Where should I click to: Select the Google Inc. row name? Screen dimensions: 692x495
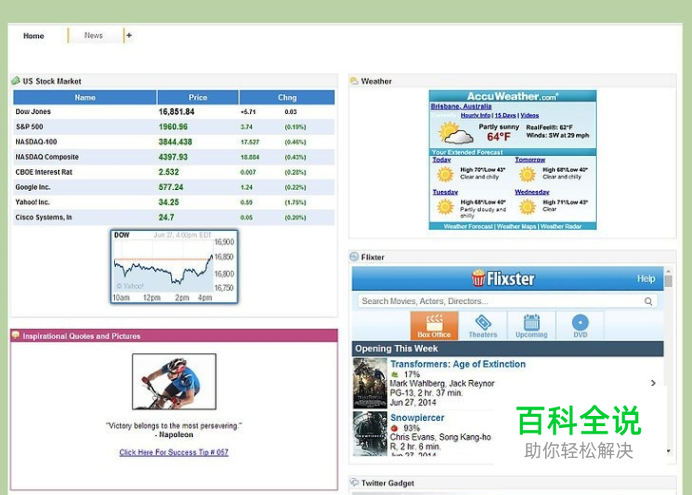(x=33, y=187)
